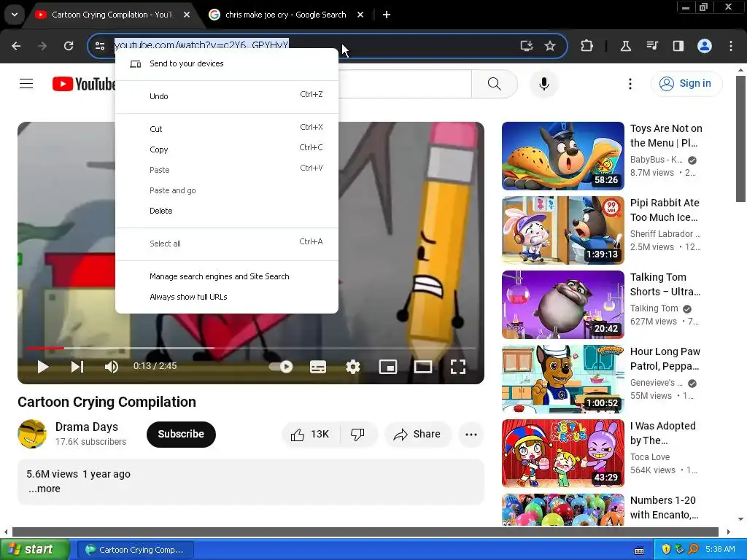Click the Share button
Viewport: 747px width, 560px height.
(x=417, y=435)
